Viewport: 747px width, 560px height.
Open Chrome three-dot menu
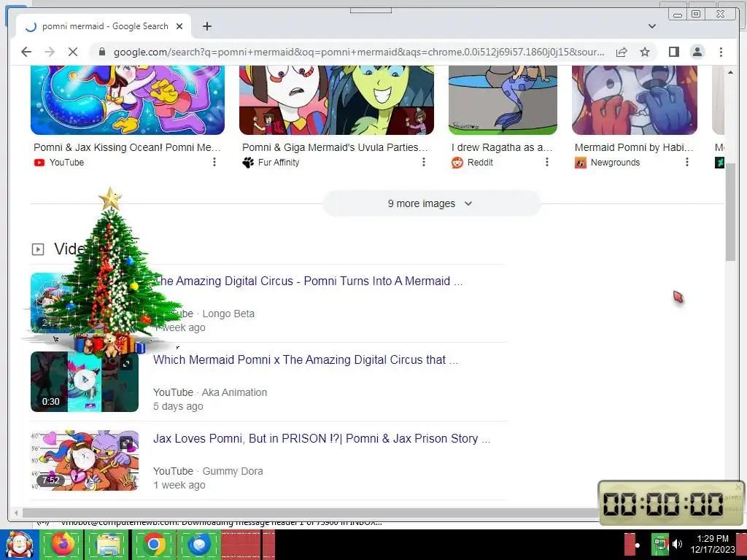(x=721, y=52)
